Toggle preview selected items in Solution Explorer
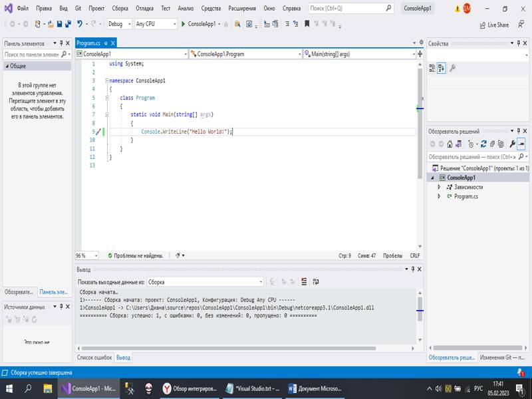This screenshot has height=399, width=532. pos(521,144)
